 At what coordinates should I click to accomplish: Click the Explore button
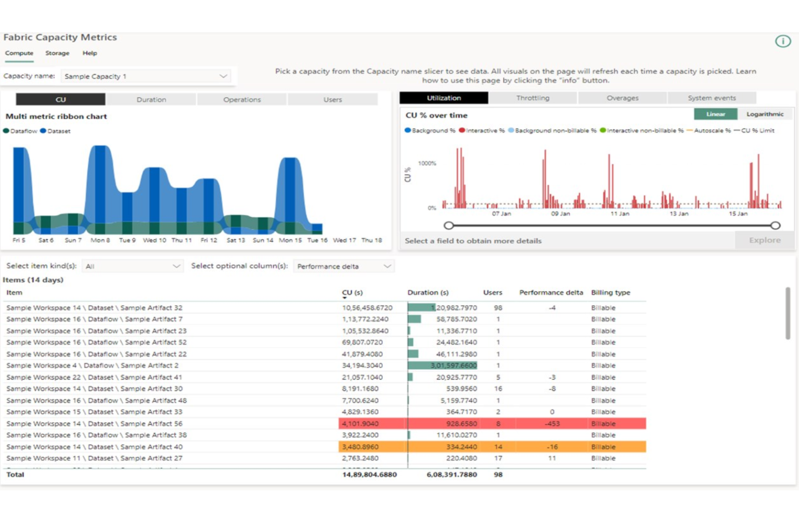point(765,240)
